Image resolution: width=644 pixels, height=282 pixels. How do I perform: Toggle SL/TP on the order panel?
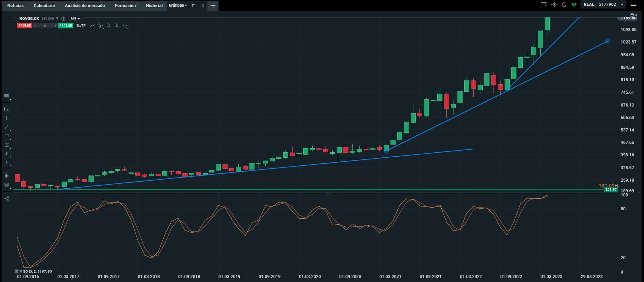coord(81,26)
